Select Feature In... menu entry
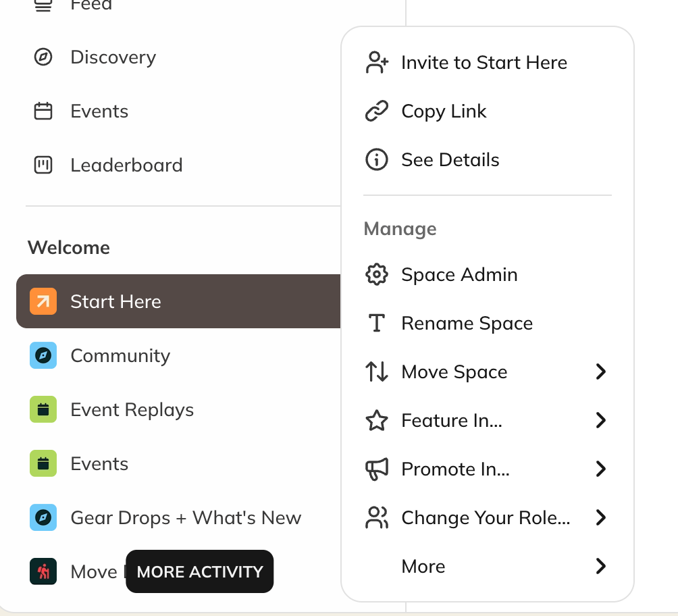 click(x=488, y=420)
